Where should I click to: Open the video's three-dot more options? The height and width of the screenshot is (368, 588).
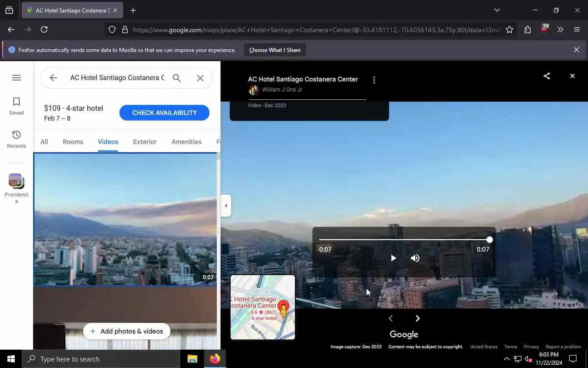coord(374,80)
